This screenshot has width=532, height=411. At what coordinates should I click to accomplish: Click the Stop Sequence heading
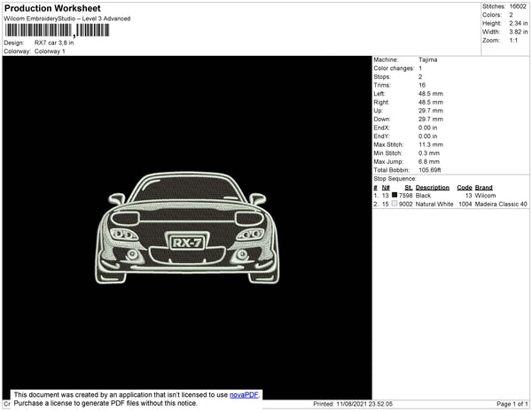point(395,178)
